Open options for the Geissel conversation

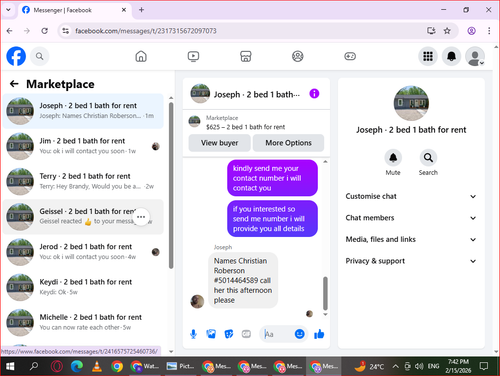click(141, 217)
